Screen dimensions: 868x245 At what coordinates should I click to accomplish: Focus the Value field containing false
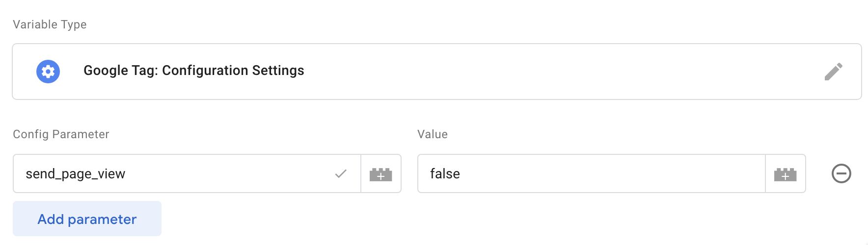click(592, 173)
